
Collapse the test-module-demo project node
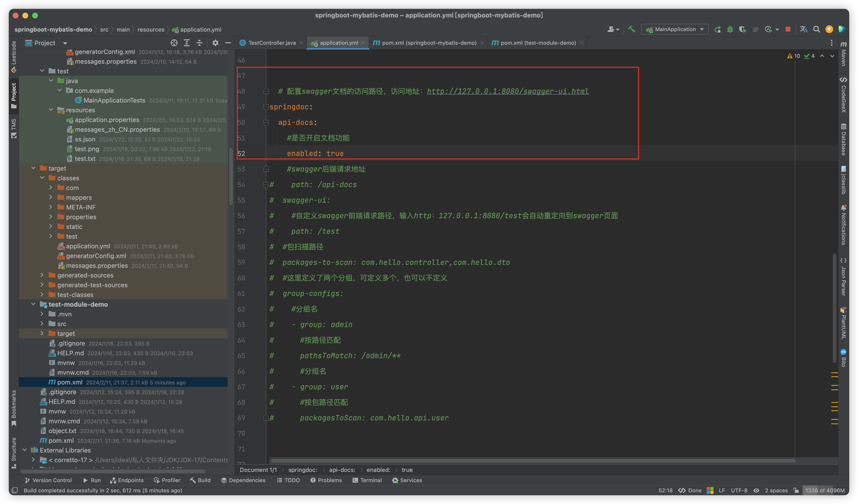pos(33,304)
